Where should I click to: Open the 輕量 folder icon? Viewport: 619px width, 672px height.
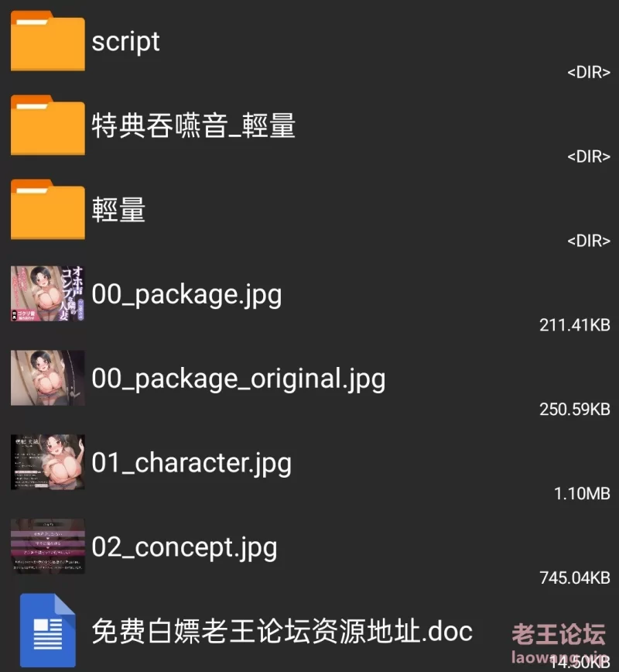(47, 209)
